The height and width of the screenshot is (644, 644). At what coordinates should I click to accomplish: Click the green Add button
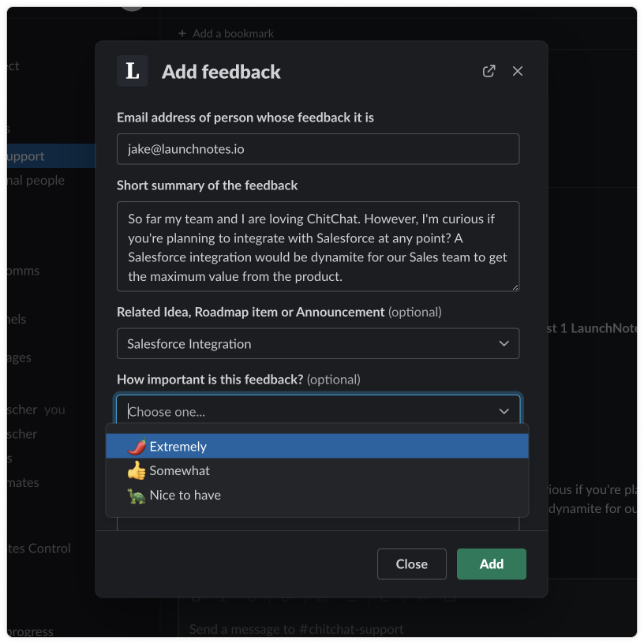(x=491, y=564)
